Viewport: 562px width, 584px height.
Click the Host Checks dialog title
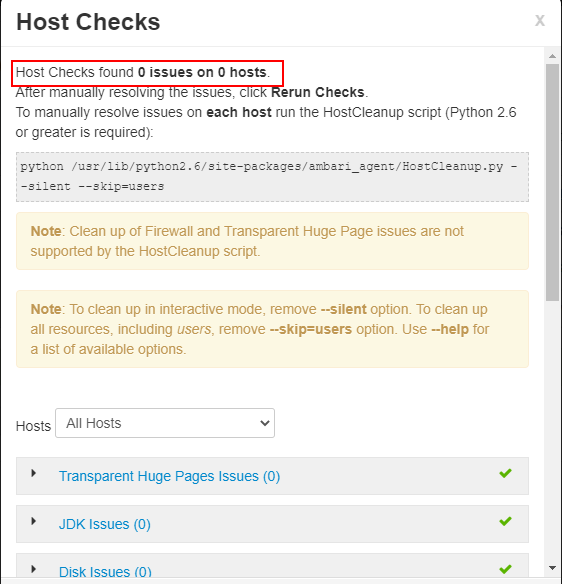(88, 22)
